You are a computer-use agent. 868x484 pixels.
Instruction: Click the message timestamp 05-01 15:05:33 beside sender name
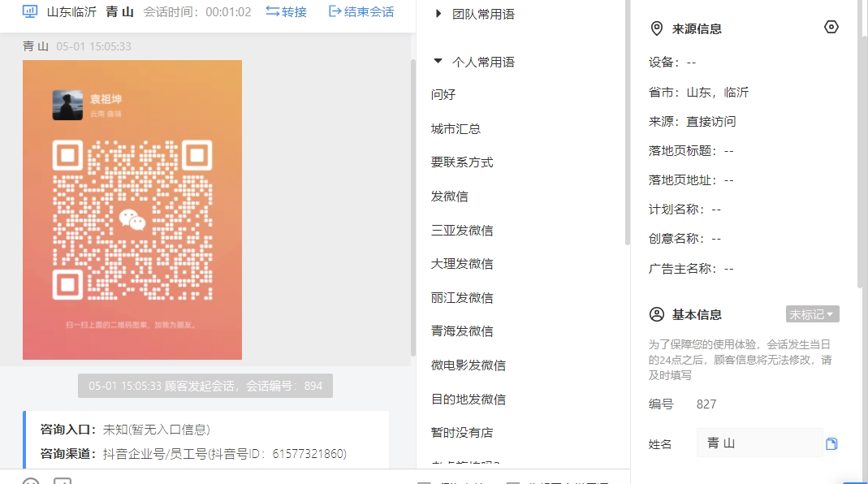coord(93,46)
